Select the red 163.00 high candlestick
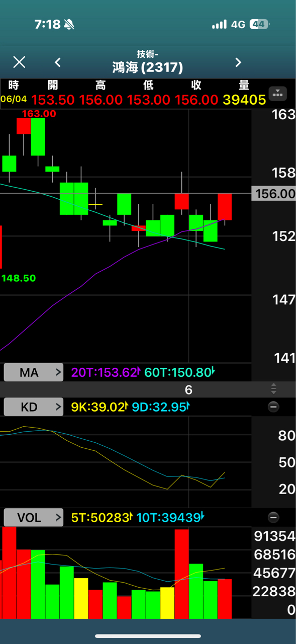The width and height of the screenshot is (296, 644). coord(24,126)
